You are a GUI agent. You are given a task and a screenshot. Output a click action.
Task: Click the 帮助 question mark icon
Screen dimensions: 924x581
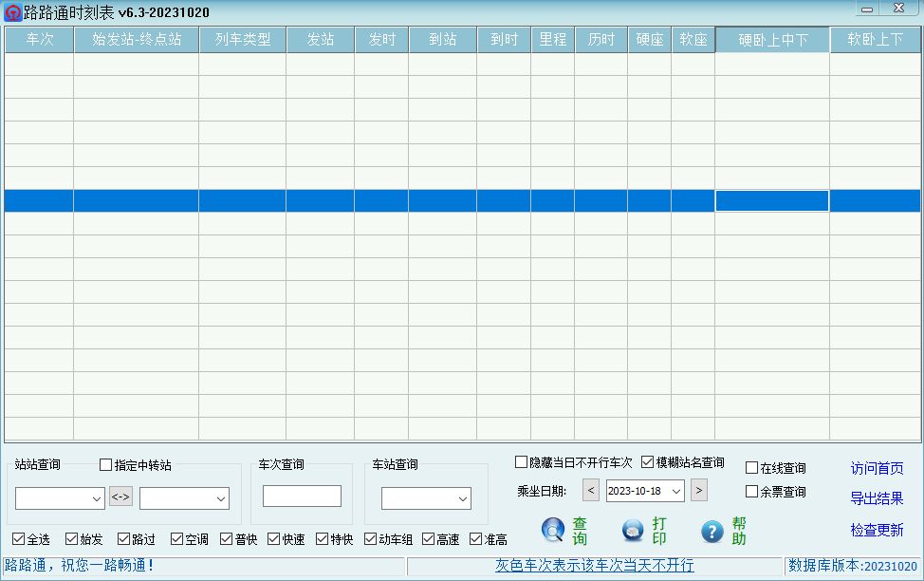click(711, 532)
